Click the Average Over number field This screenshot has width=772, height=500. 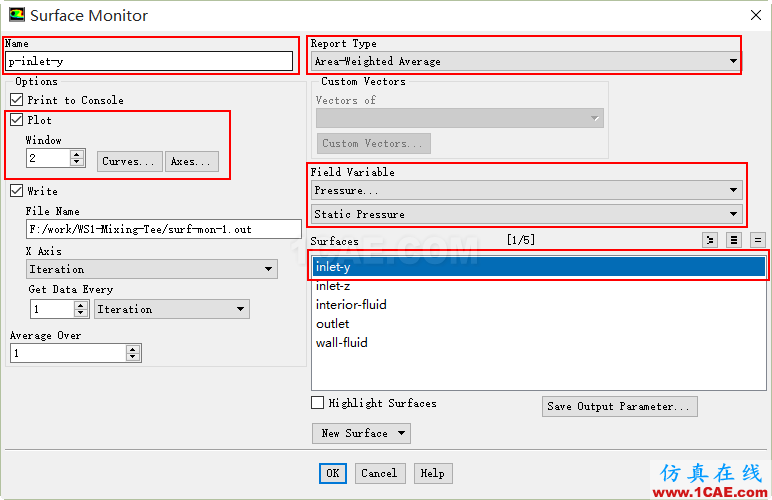[68, 353]
